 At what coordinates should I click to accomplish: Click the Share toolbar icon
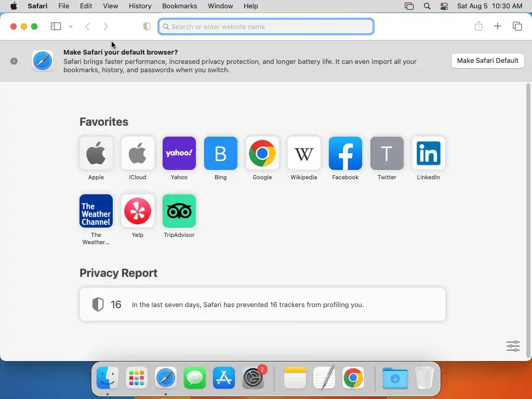[x=478, y=26]
